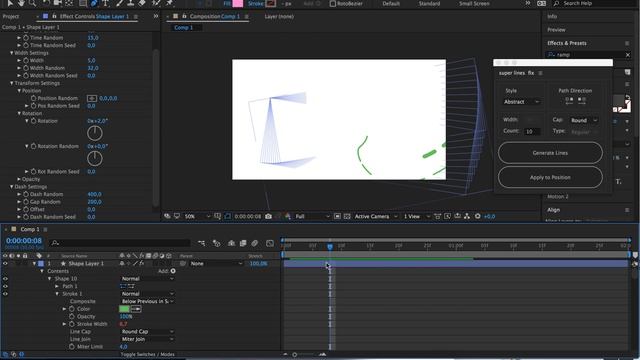Select the Puppet Pin tool

click(x=169, y=3)
